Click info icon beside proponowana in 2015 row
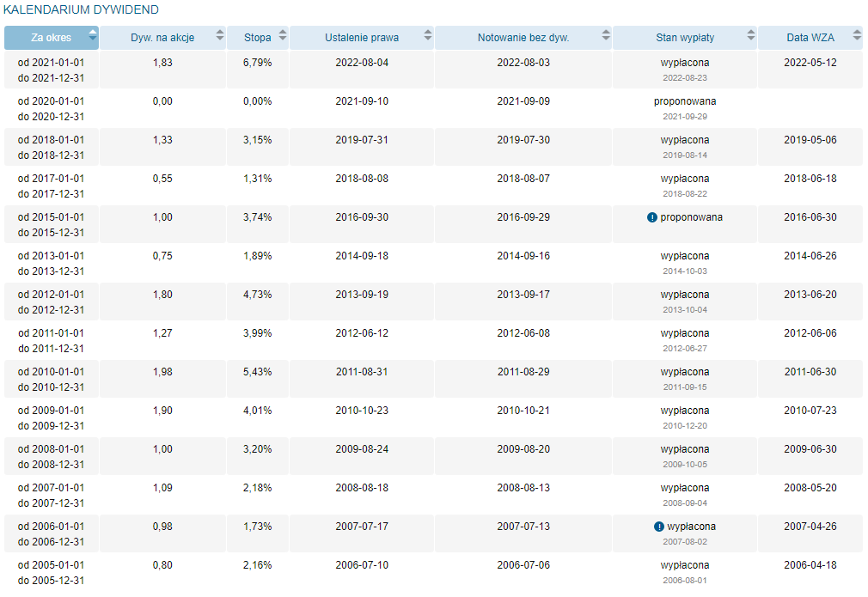 652,217
